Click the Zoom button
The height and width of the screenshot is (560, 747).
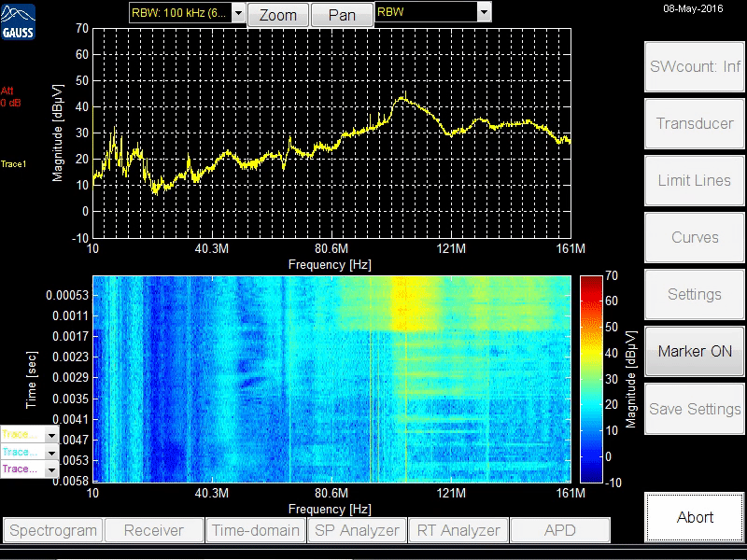(277, 15)
